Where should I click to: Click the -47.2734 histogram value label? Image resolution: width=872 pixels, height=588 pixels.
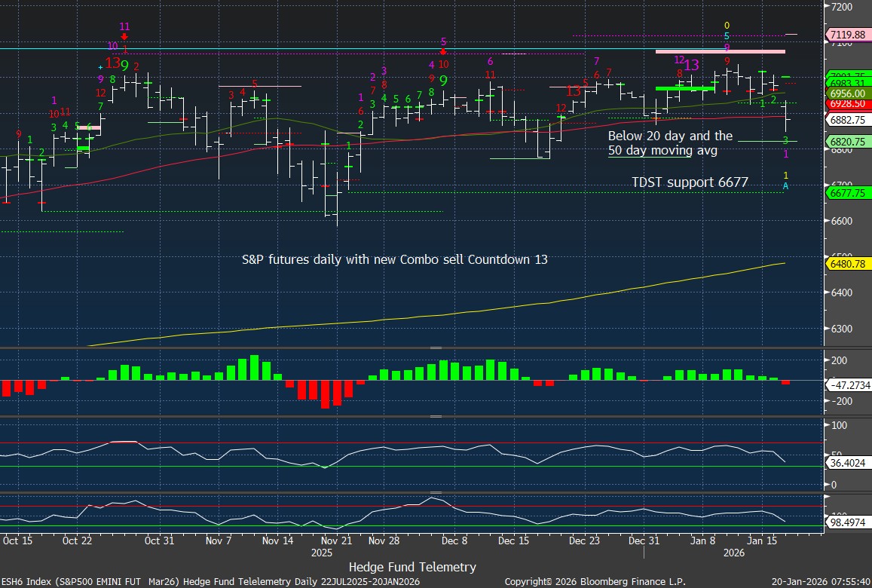(849, 385)
